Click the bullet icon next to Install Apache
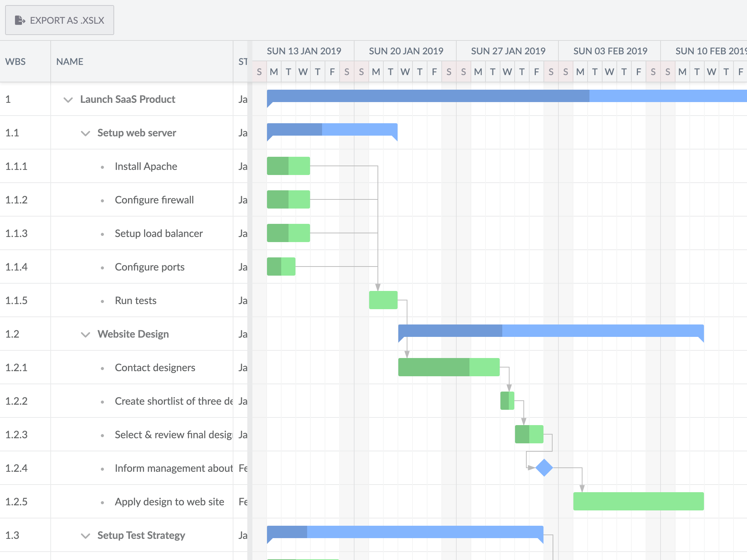747x560 pixels. pyautogui.click(x=102, y=166)
